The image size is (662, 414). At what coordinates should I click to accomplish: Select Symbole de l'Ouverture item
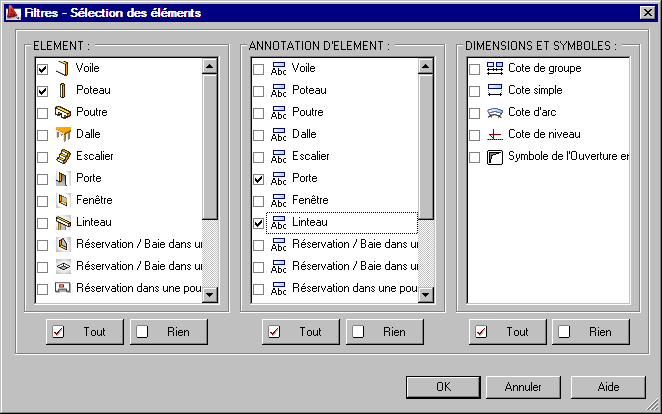coord(567,157)
